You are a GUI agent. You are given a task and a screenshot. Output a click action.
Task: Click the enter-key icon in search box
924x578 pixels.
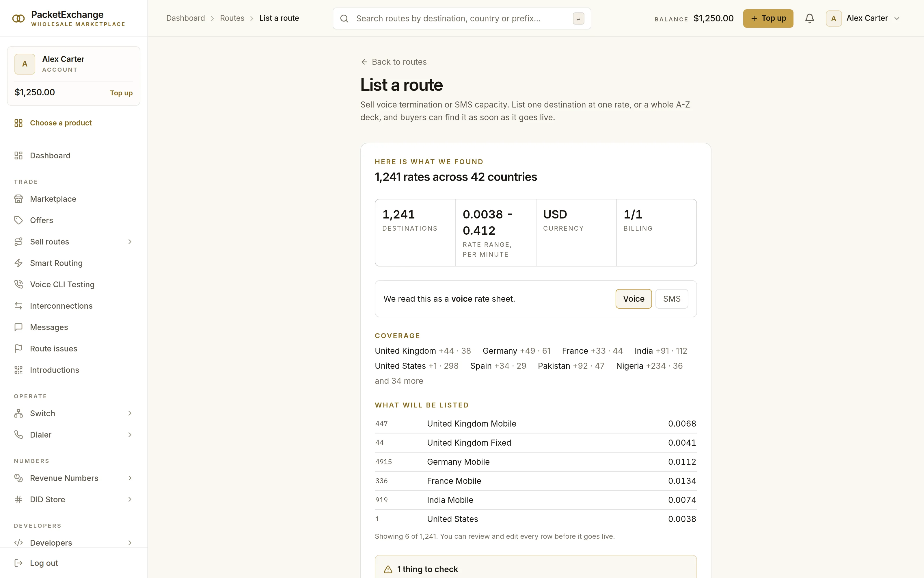coord(578,19)
